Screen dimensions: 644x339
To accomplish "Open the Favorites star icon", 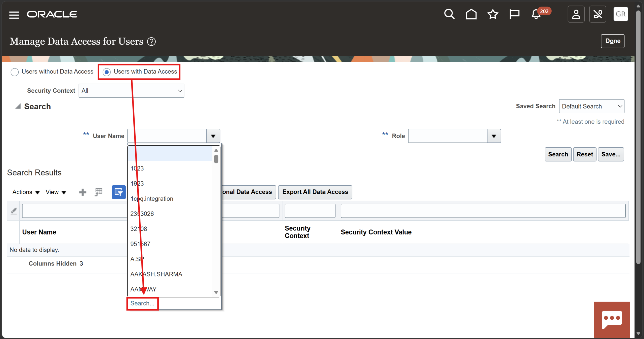I will click(x=493, y=14).
